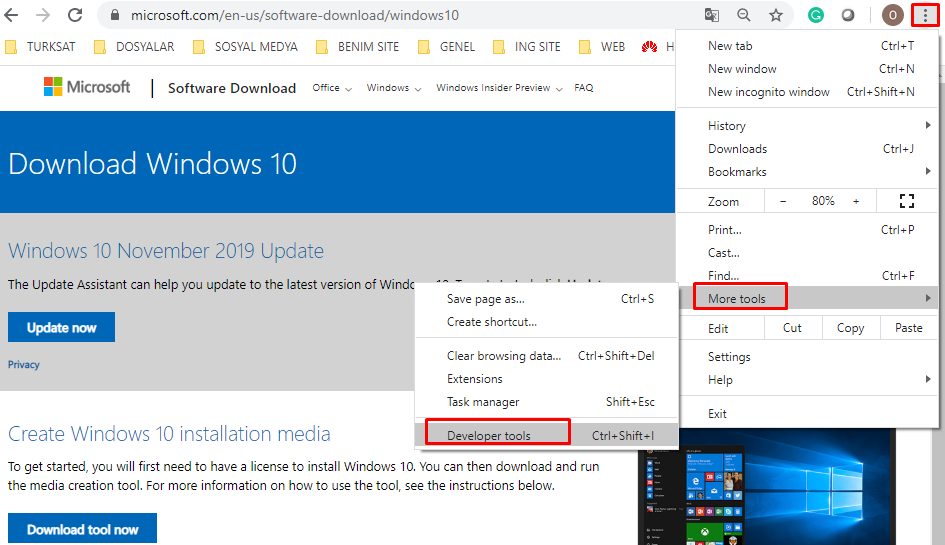Select New tab from the menu
Viewport: 945px width, 545px height.
808,46
